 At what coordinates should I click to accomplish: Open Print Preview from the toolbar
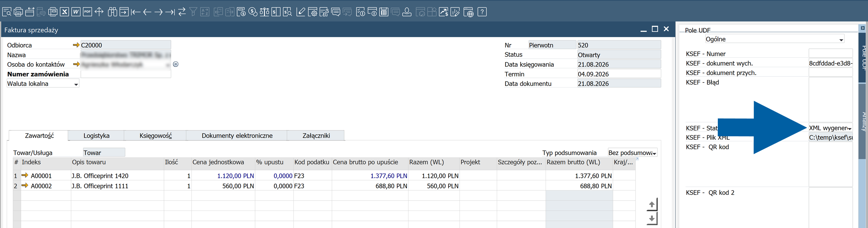[x=7, y=12]
